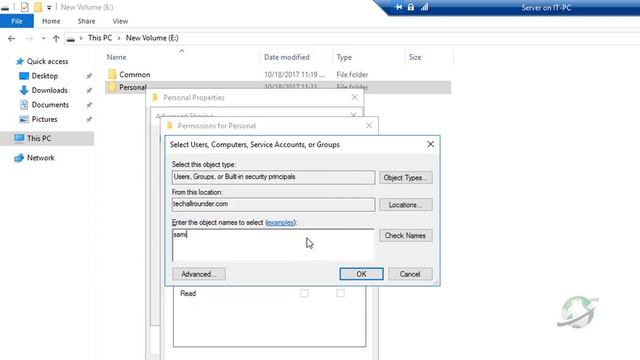Image resolution: width=640 pixels, height=360 pixels.
Task: Open the examples link
Action: click(x=280, y=222)
